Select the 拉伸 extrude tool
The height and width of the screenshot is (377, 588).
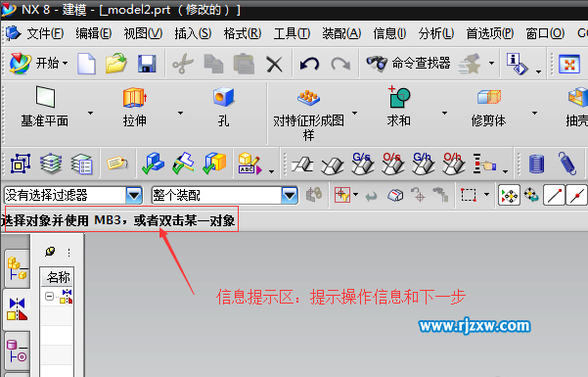tap(135, 107)
